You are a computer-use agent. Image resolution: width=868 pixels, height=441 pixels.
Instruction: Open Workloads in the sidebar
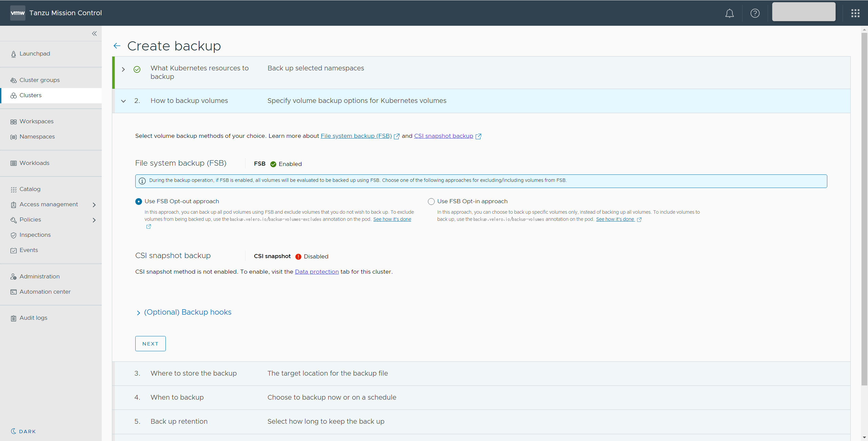click(x=34, y=163)
